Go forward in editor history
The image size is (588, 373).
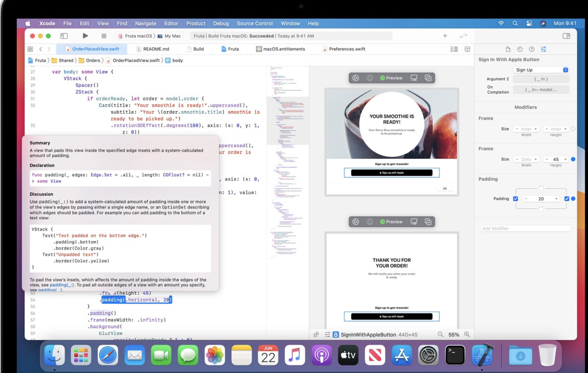coord(49,49)
